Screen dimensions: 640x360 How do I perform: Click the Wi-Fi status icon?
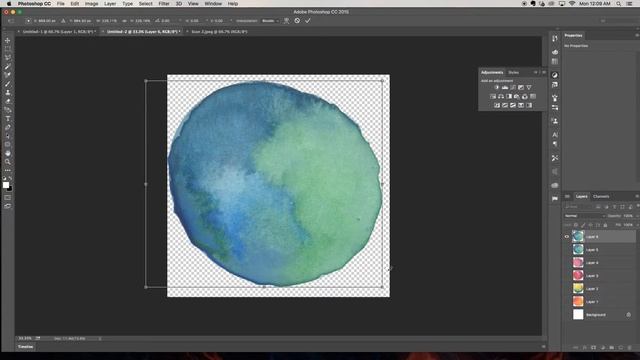pos(572,4)
